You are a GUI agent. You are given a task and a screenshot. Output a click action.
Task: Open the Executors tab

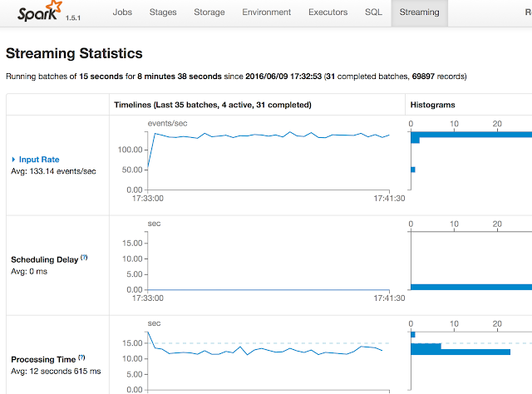(328, 12)
